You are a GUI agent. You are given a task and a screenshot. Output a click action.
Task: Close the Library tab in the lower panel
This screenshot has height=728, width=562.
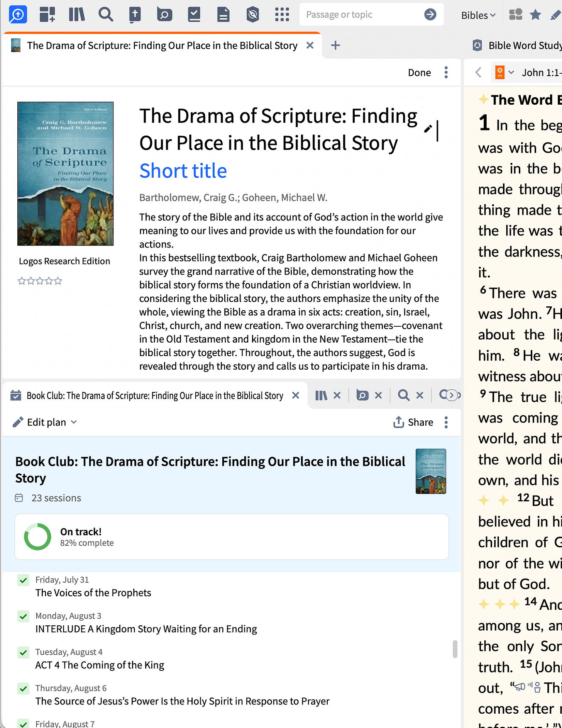[337, 395]
